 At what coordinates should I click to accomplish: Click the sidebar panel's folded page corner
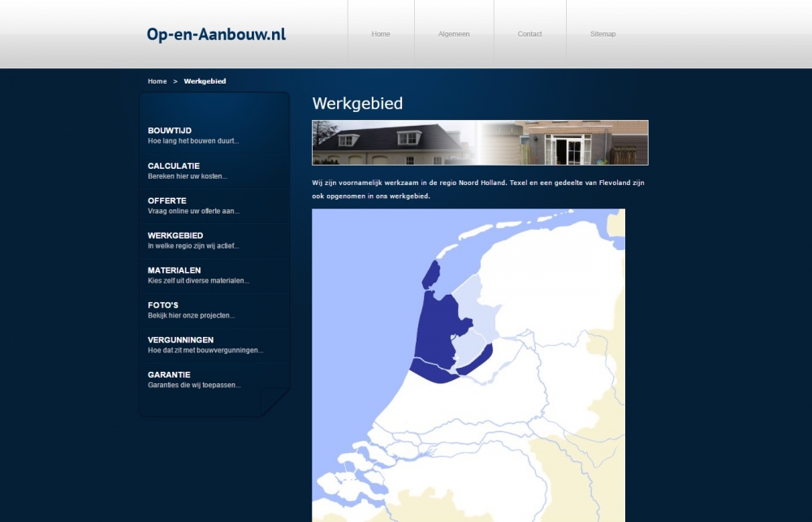click(274, 401)
